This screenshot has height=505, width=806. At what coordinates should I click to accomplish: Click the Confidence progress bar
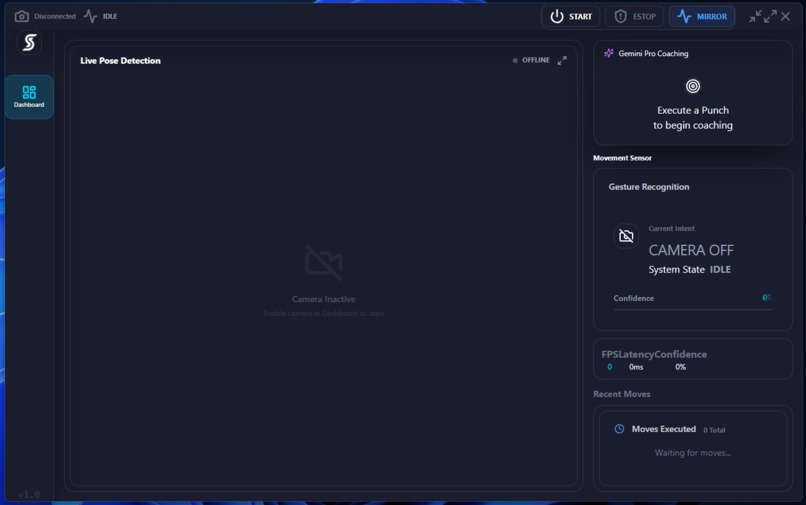click(x=692, y=310)
